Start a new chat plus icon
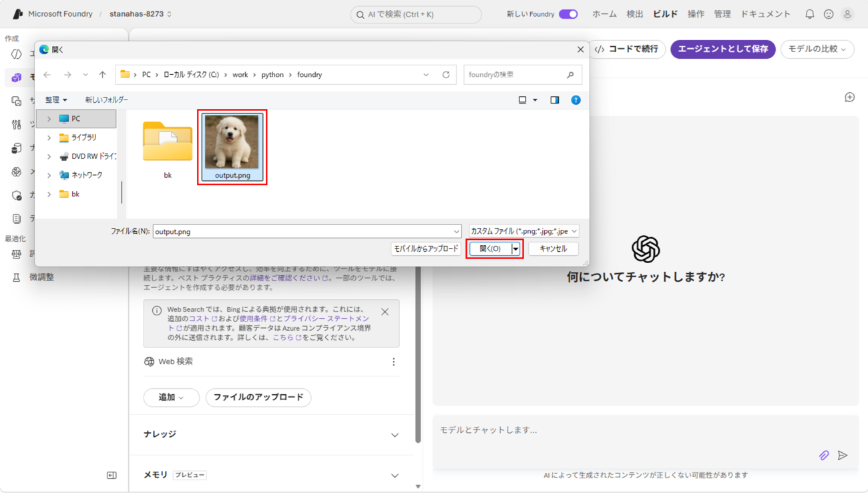 (849, 98)
